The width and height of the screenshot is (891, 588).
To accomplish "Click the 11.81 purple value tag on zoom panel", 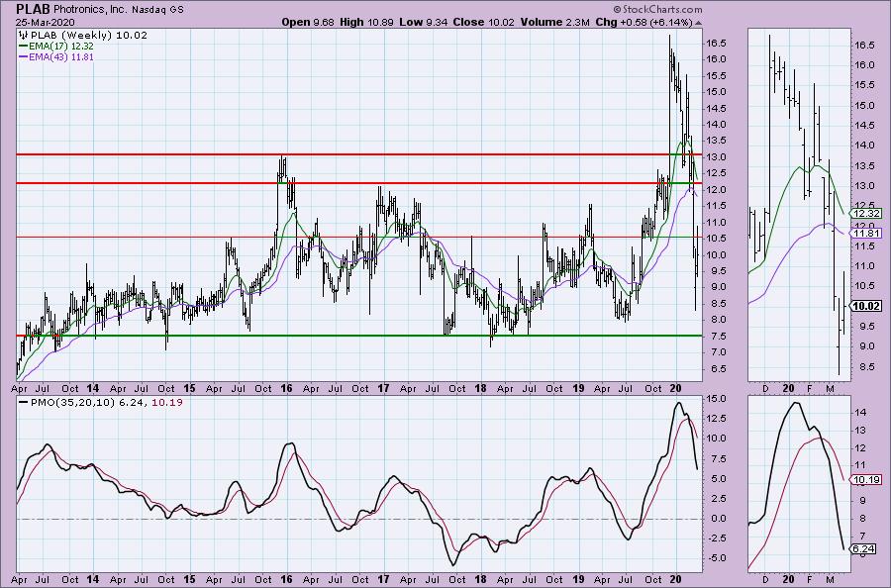I will coord(867,233).
